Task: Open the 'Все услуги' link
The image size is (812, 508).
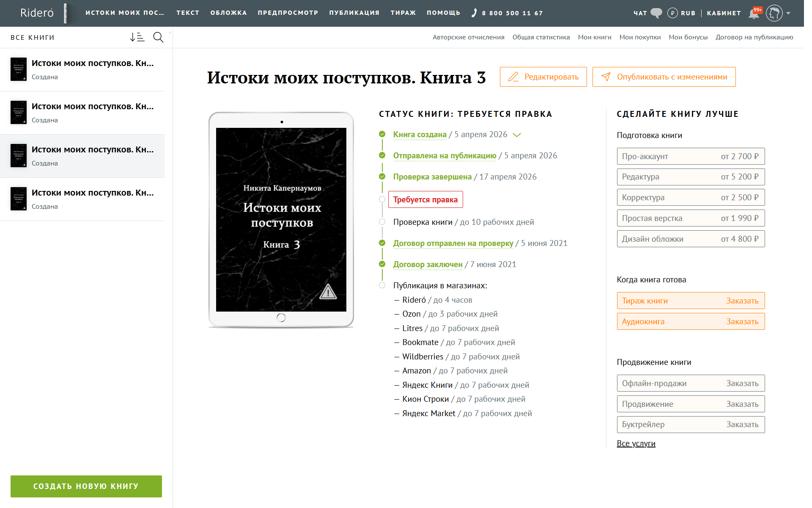Action: pyautogui.click(x=636, y=444)
